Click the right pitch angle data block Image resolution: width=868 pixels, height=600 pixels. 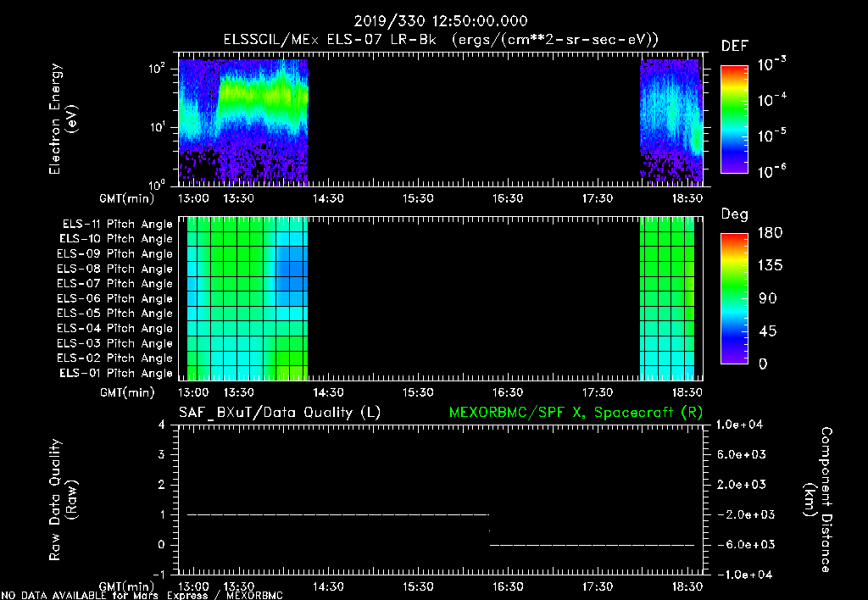click(667, 298)
